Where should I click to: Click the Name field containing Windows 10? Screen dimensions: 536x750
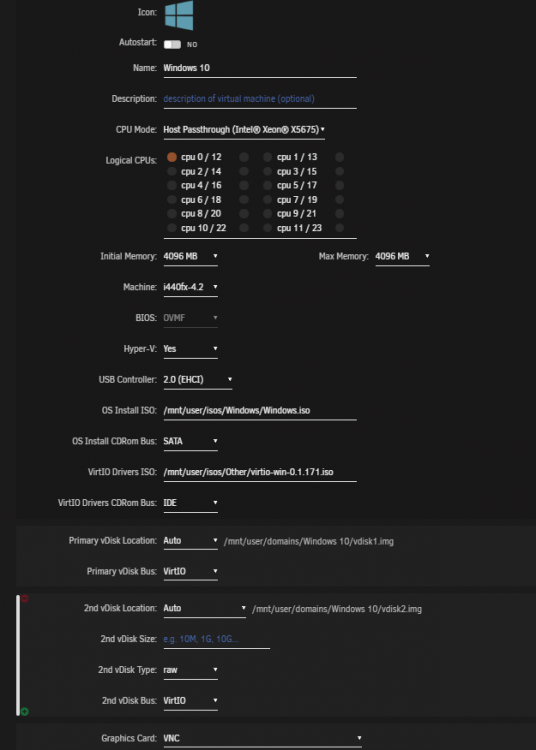click(x=260, y=68)
